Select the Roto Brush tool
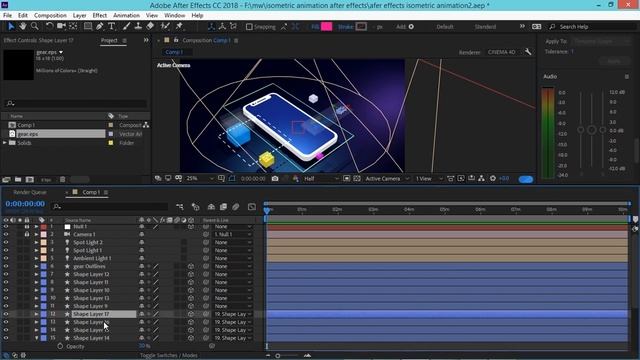 click(165, 27)
